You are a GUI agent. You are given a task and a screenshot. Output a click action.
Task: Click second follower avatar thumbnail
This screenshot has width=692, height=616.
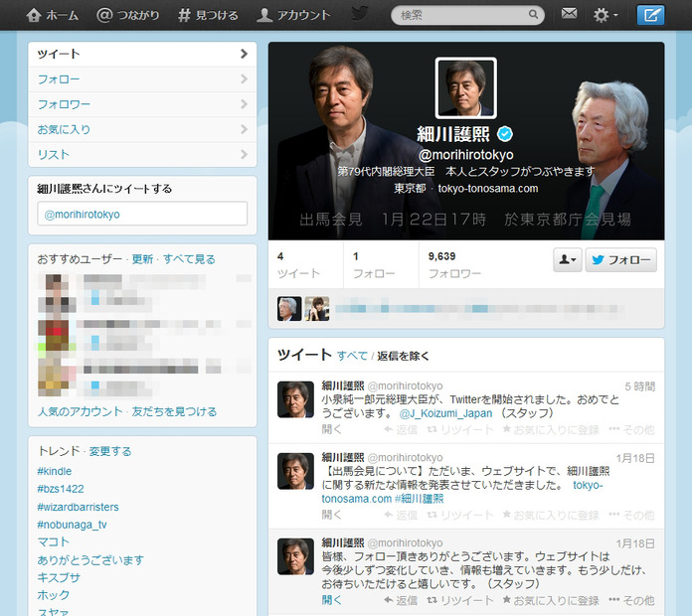(x=317, y=309)
